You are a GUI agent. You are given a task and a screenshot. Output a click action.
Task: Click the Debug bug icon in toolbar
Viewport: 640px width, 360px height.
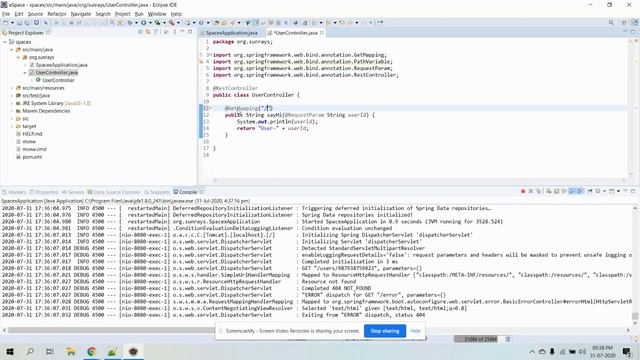point(130,23)
